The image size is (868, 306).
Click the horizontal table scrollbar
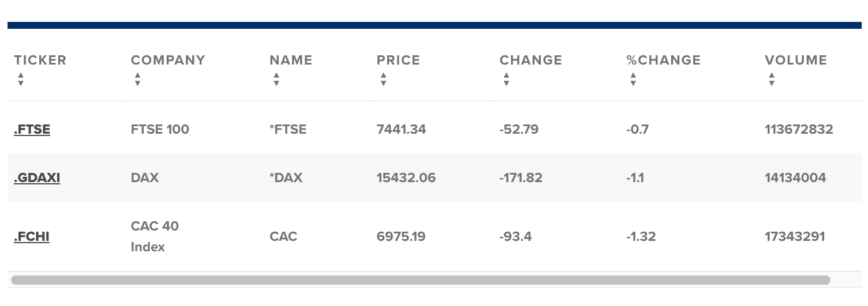coord(420,280)
